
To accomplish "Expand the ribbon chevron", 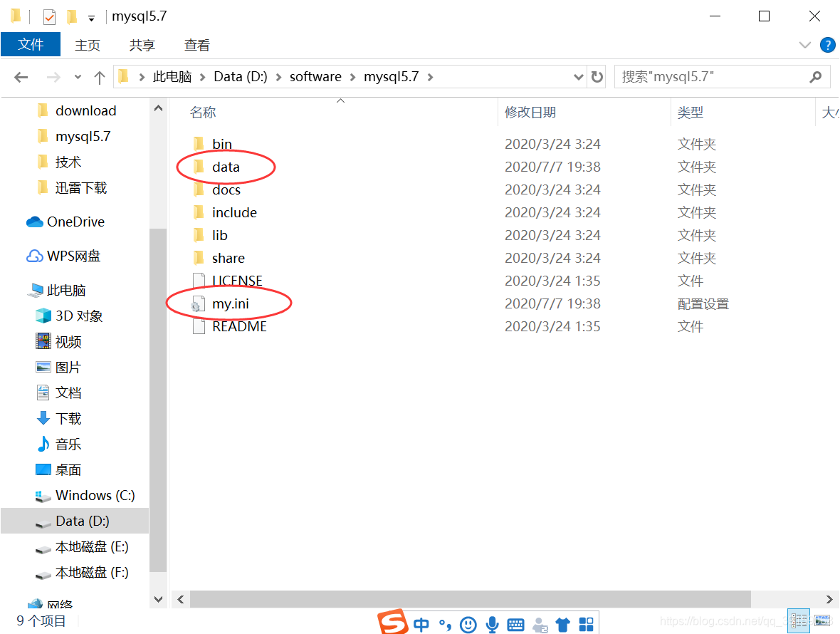I will pyautogui.click(x=804, y=45).
